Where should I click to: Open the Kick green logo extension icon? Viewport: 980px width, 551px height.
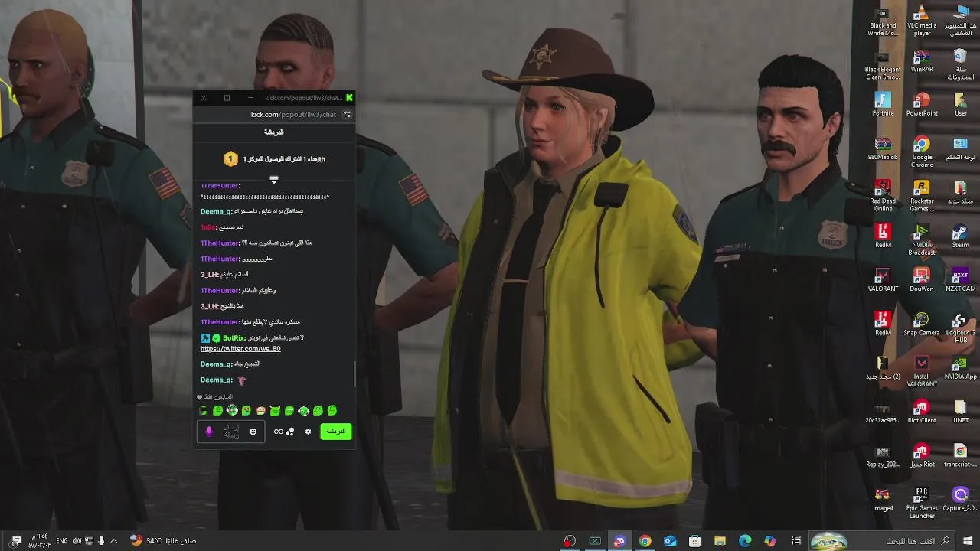(x=349, y=98)
